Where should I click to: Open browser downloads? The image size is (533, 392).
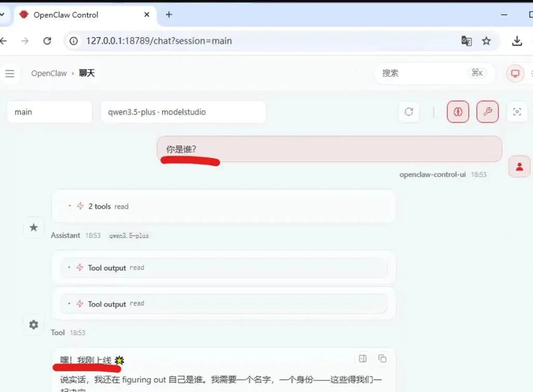pos(517,41)
